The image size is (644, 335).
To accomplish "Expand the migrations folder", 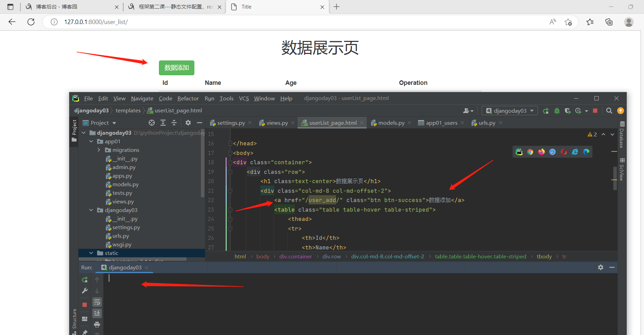I will (x=99, y=150).
